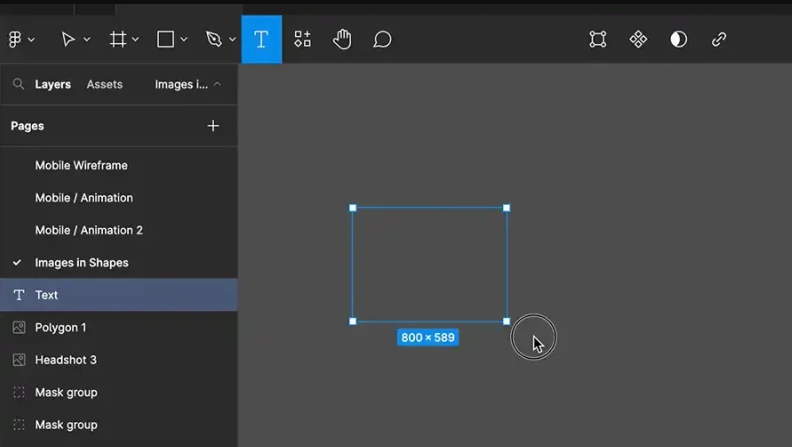Select the Move tool
Screen dimensions: 792x447
[68, 39]
